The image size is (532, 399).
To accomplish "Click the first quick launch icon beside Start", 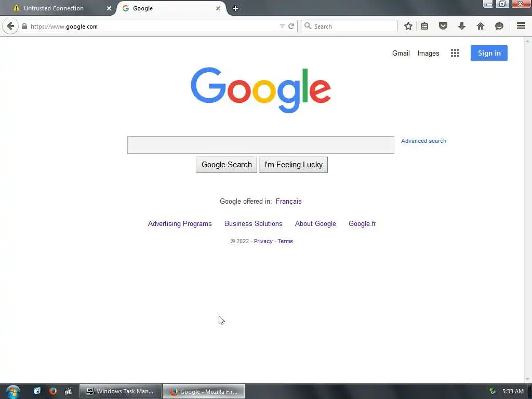I will 37,391.
